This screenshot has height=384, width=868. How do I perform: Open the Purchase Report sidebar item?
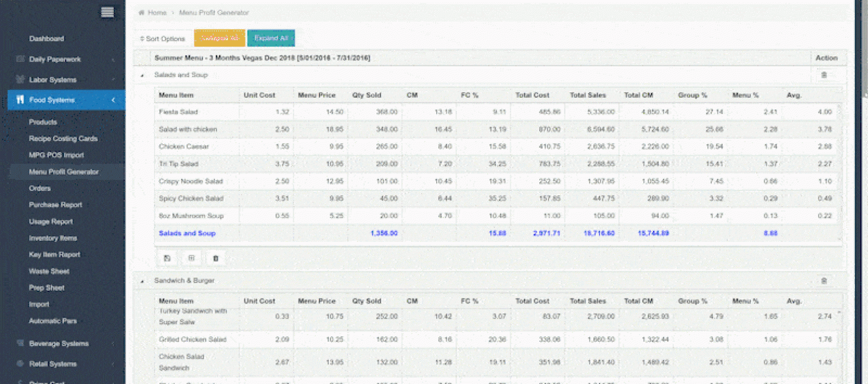(x=55, y=205)
